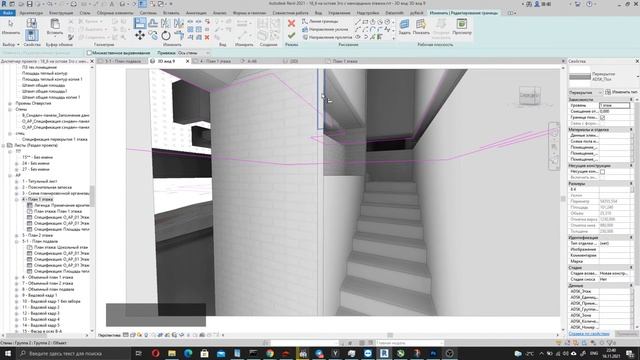Select Slope Arrow drawing option
The image size is (640, 360).
(325, 29)
